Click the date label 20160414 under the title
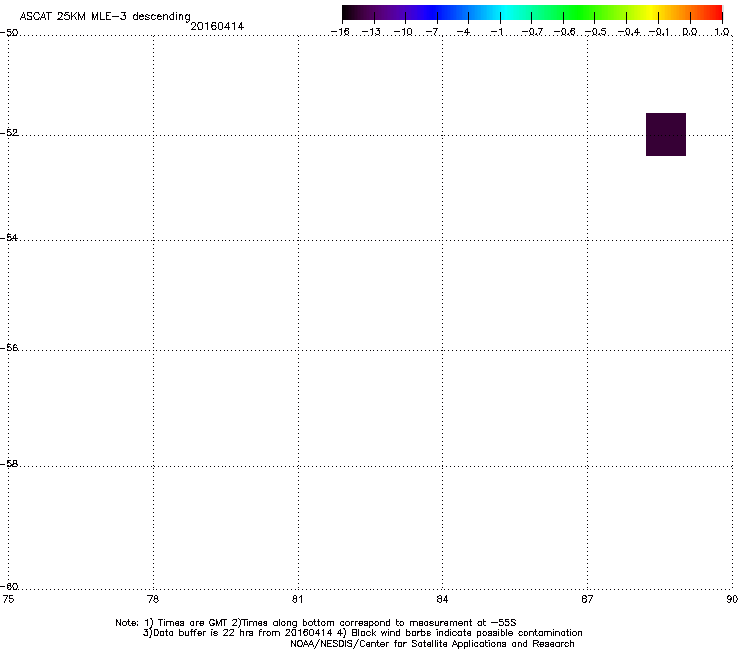The width and height of the screenshot is (740, 650). point(217,26)
